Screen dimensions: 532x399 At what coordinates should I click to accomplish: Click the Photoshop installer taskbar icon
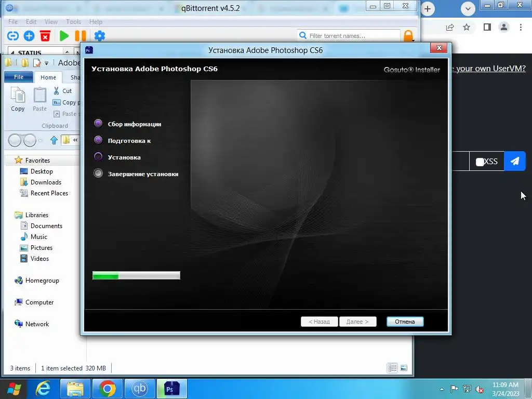pos(172,389)
